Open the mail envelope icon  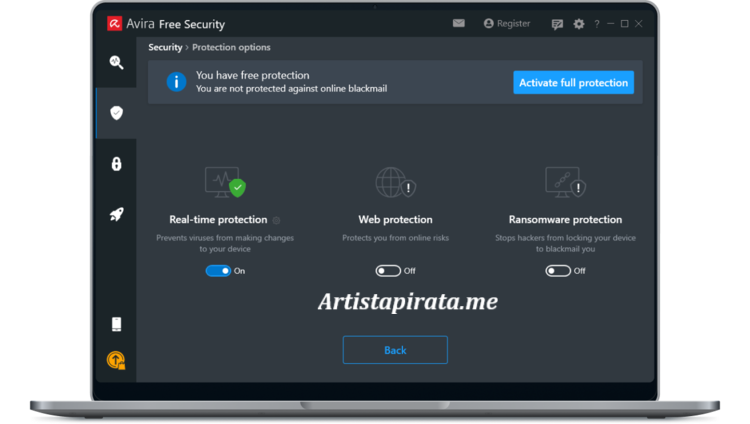coord(459,23)
